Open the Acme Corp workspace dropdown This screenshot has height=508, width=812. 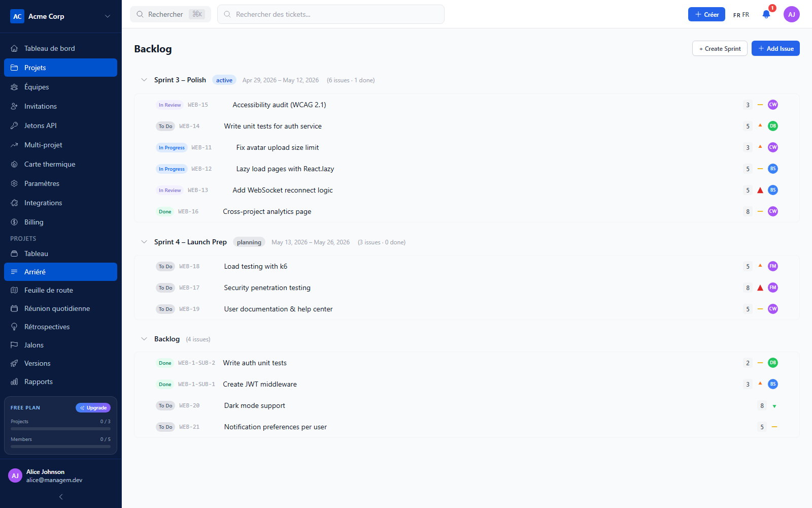pos(108,16)
